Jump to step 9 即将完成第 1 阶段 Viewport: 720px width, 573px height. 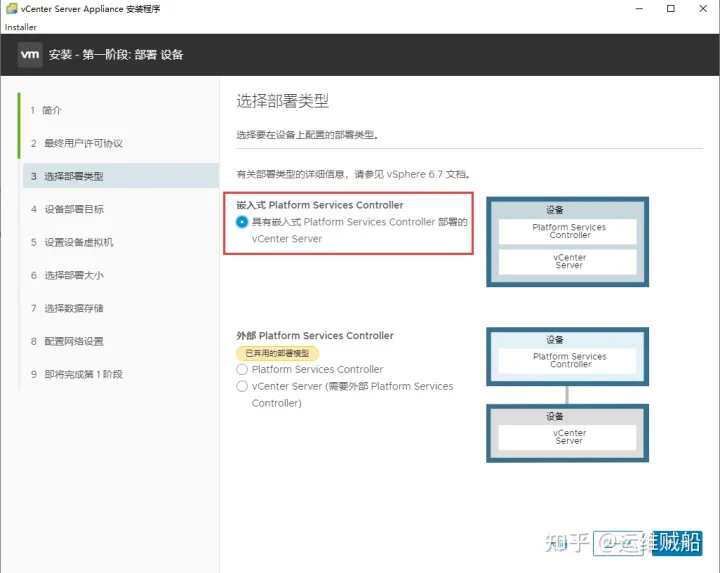coord(83,374)
